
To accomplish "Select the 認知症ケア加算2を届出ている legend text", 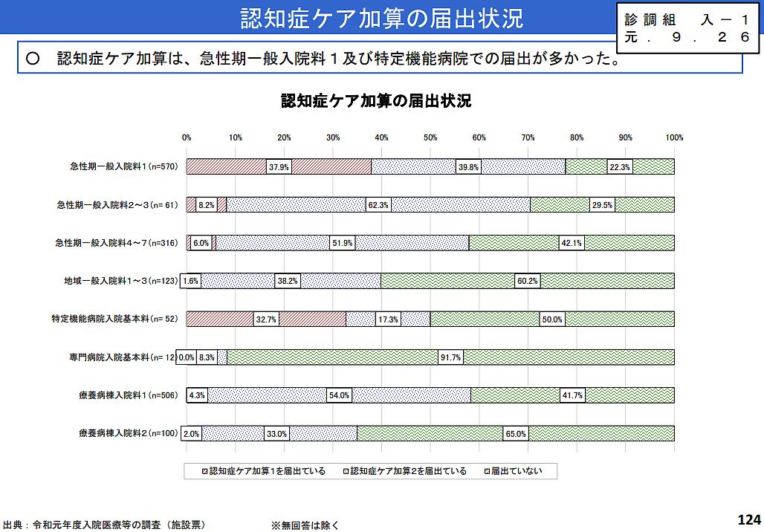I will click(408, 471).
